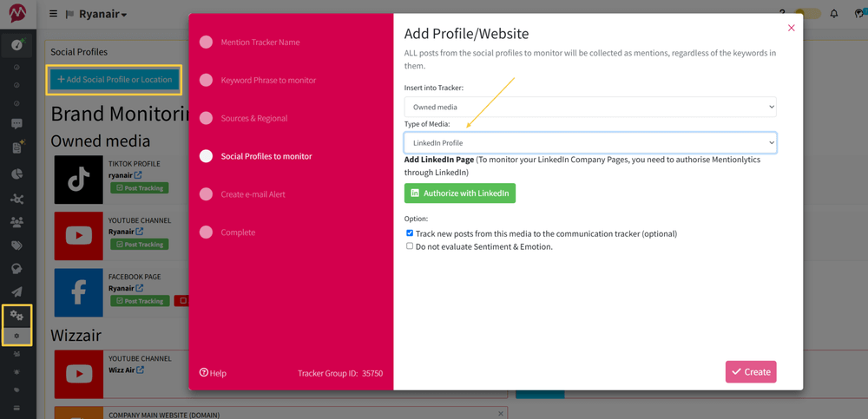Viewport: 868px width, 419px height.
Task: Click the Wizzair section heading
Action: [76, 335]
